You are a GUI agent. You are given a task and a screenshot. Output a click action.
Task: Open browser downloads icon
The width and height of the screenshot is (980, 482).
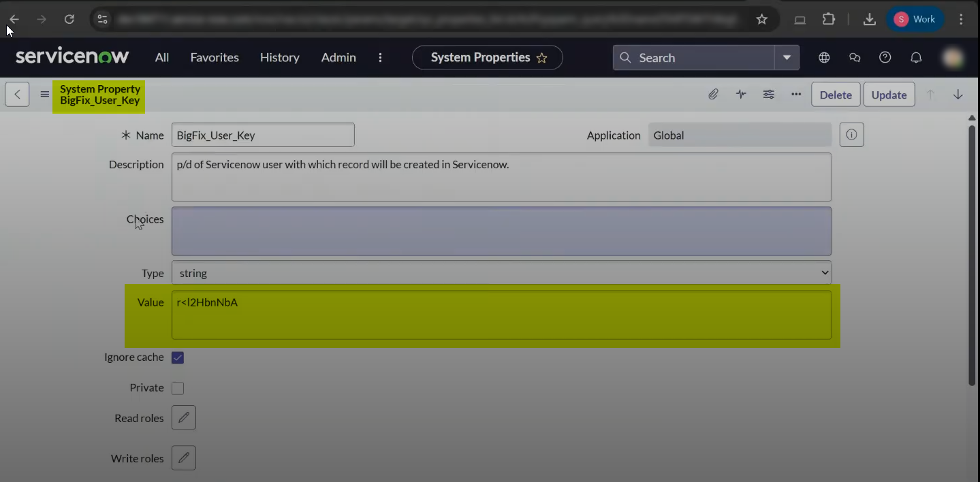click(869, 19)
